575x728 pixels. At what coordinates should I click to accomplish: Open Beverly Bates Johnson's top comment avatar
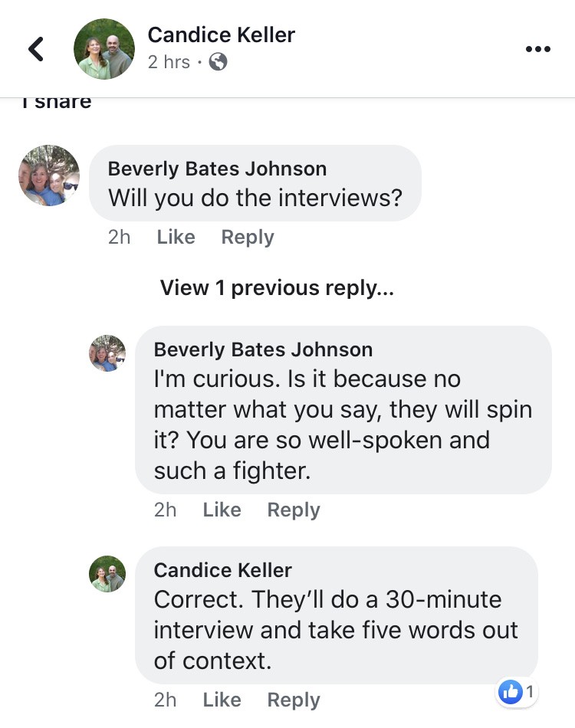pyautogui.click(x=49, y=175)
